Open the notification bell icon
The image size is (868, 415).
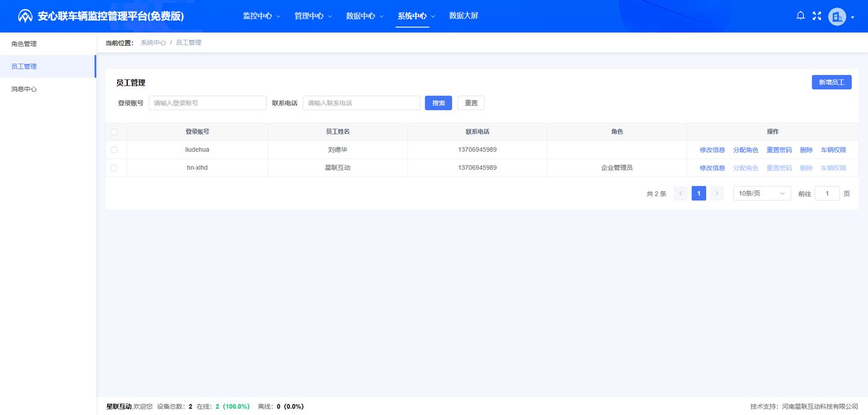pos(800,16)
